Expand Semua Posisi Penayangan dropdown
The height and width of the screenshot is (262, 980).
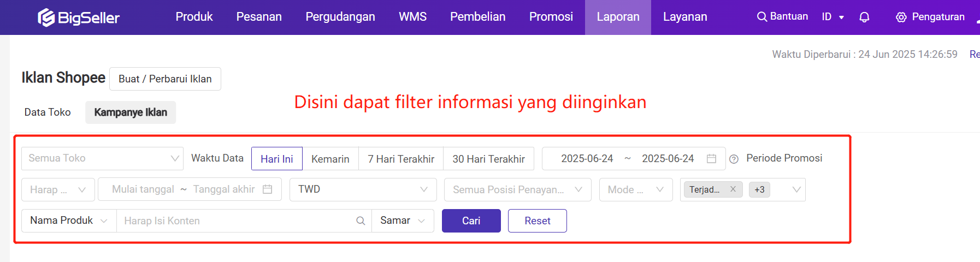tap(518, 189)
